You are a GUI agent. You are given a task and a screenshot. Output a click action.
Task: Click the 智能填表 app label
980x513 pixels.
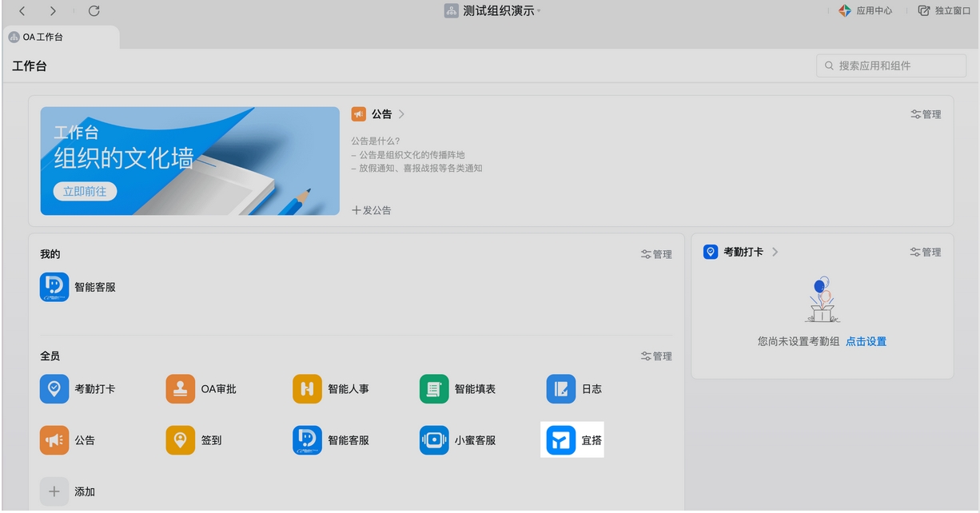[475, 389]
